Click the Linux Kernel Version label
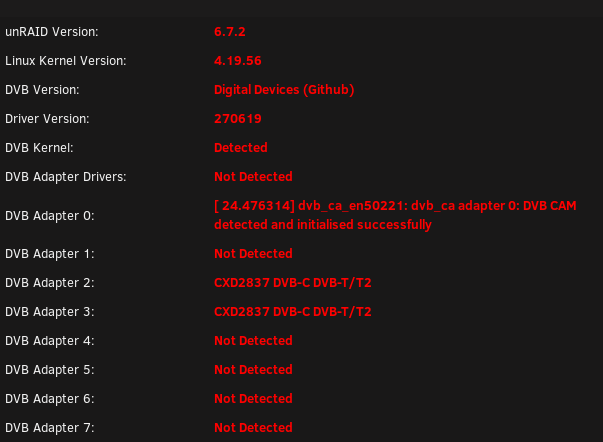This screenshot has height=442, width=603. tap(65, 61)
